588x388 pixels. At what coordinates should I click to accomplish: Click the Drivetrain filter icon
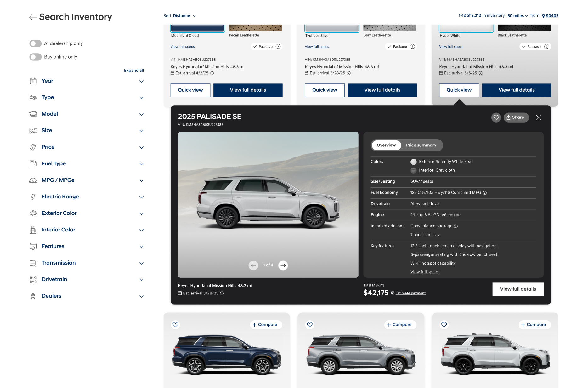coord(33,280)
